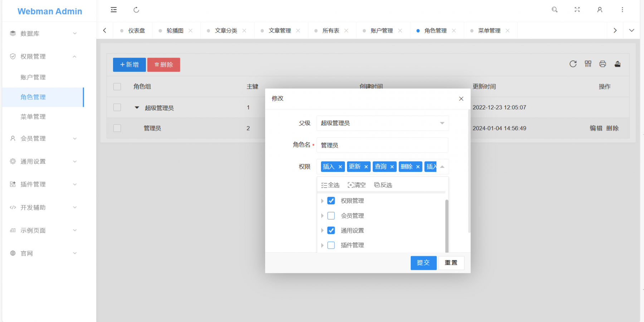Click the Webman Admin logo title
644x322 pixels.
coord(50,11)
